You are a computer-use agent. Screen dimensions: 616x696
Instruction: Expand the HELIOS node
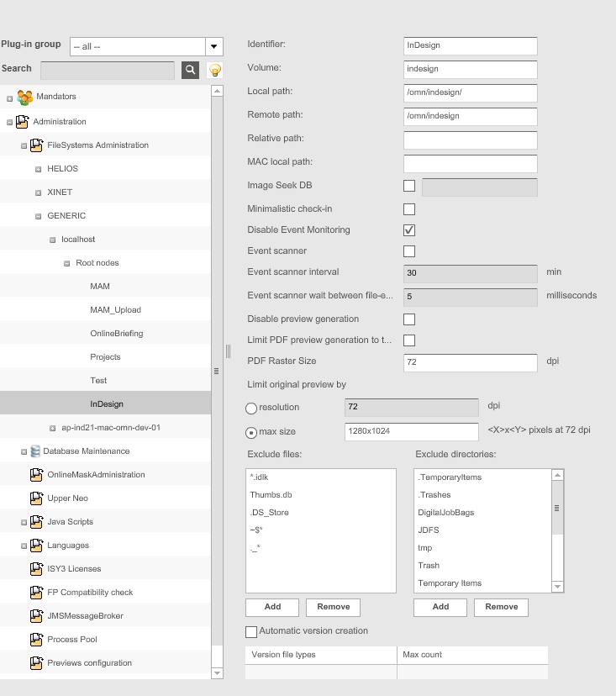click(x=38, y=169)
